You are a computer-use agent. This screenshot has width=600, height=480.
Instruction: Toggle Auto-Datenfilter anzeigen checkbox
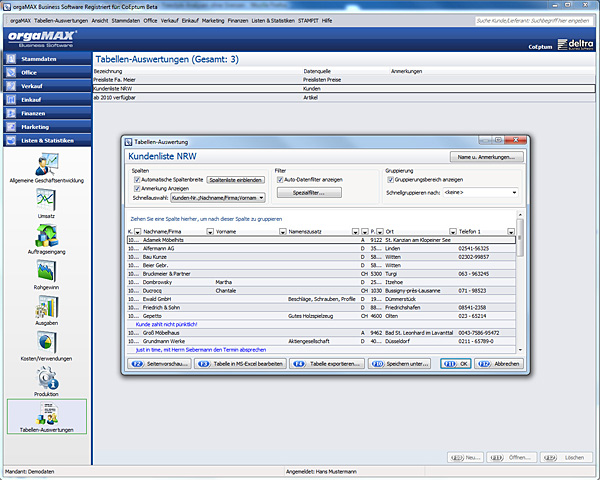click(x=280, y=180)
